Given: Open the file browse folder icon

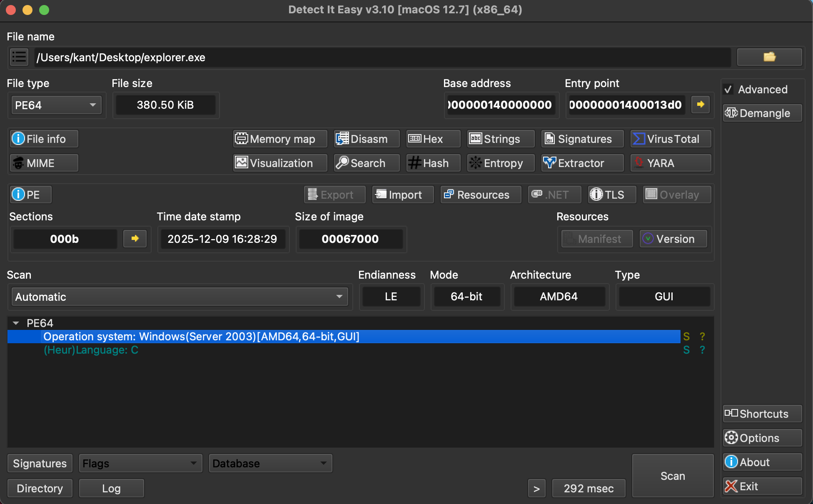Looking at the screenshot, I should (769, 57).
